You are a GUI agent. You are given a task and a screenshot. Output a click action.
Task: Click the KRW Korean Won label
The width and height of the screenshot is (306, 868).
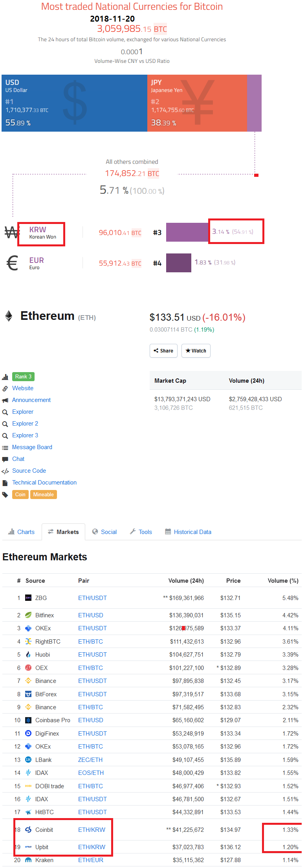pyautogui.click(x=42, y=233)
